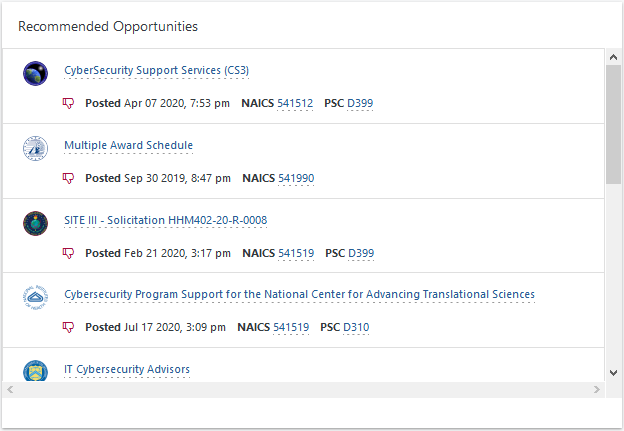The height and width of the screenshot is (431, 624).
Task: Open IT Cybersecurity Advisors opportunity
Action: (127, 370)
